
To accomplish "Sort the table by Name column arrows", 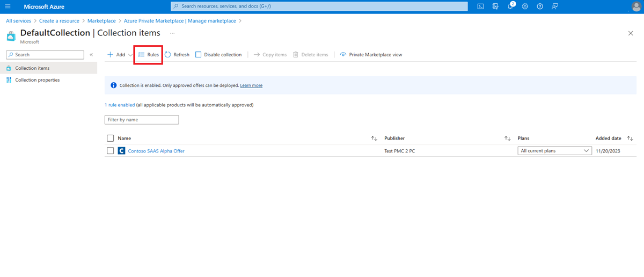I will tap(374, 138).
